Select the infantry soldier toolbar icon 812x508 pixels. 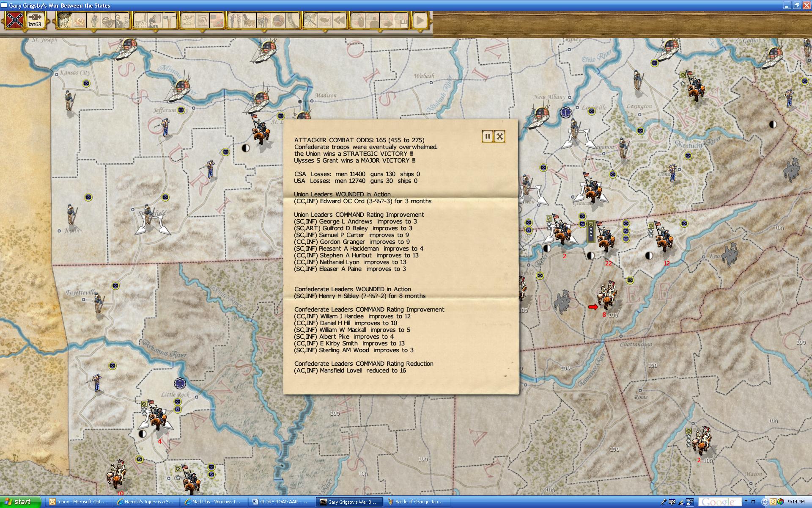(93, 20)
